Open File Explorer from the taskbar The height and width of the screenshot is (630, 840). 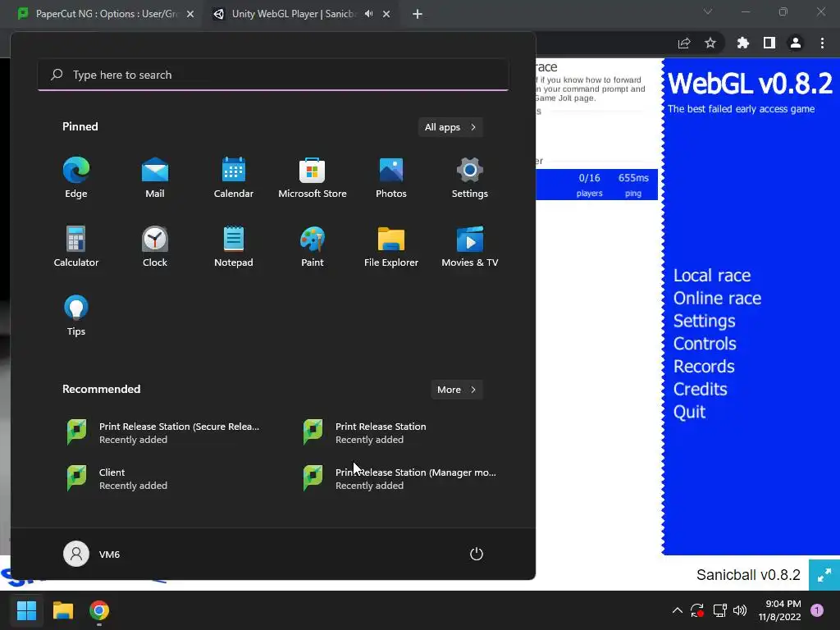62,610
